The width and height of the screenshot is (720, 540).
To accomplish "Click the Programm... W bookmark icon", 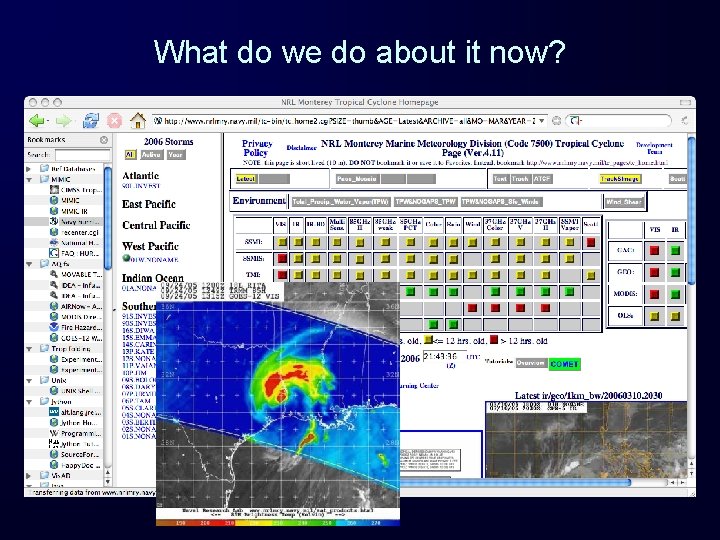I will click(54, 433).
